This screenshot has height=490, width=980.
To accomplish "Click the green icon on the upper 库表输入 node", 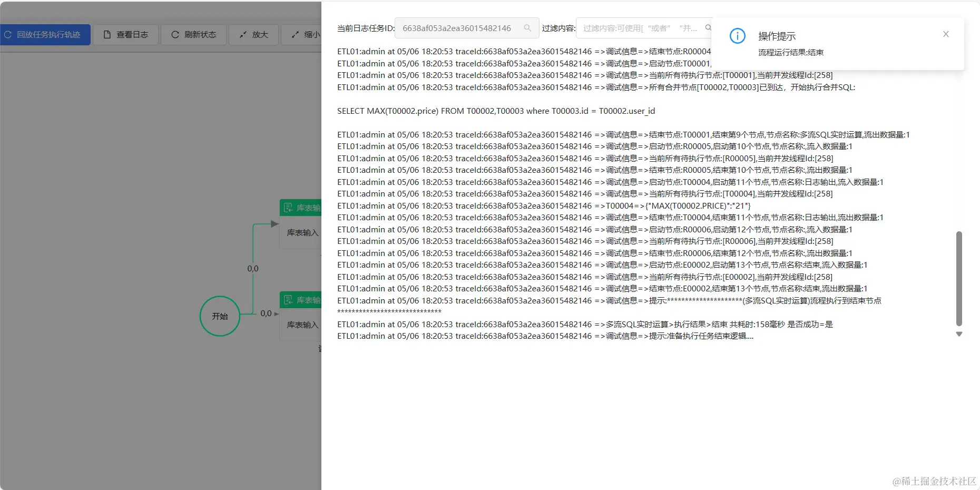I will point(288,208).
